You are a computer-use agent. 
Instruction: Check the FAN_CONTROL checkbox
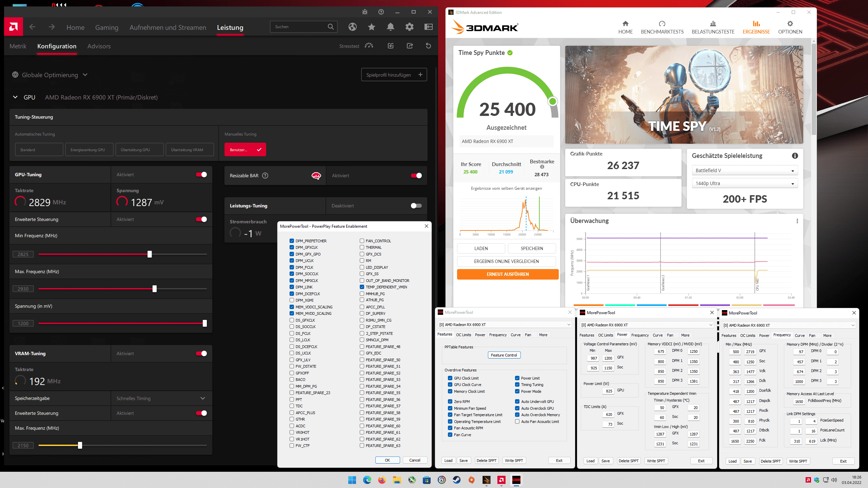(362, 241)
